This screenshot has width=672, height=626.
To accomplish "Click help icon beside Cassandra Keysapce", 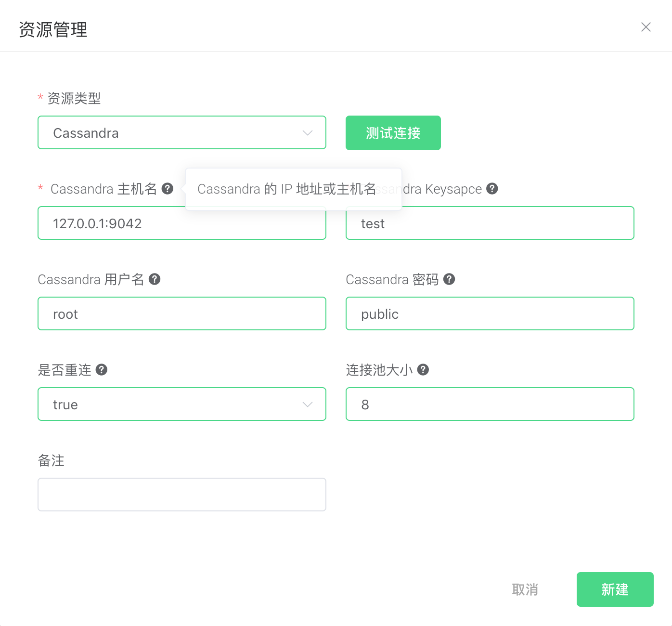I will 492,189.
